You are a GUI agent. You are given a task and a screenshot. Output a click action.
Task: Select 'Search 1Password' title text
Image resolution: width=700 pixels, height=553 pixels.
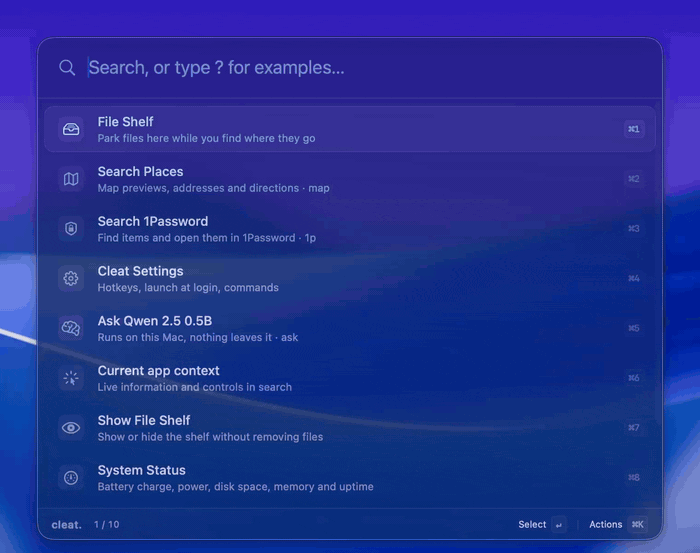click(153, 221)
